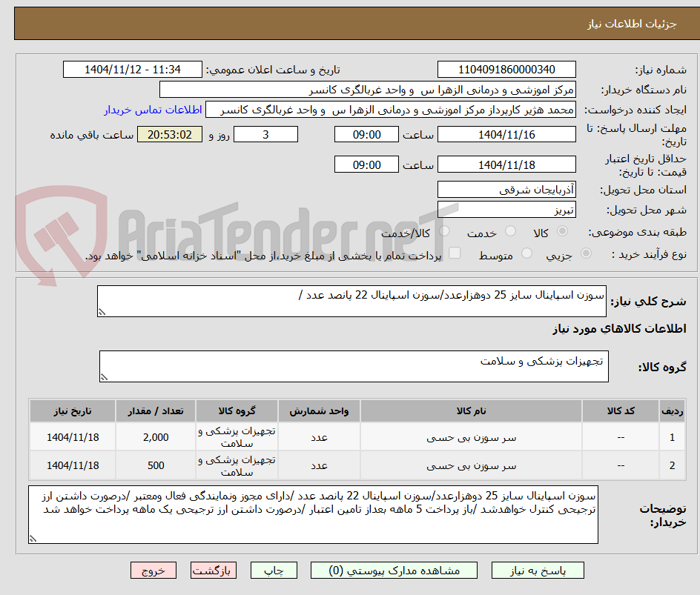Click the جزئیات اطلاعات نیاز header title
This screenshot has height=595, width=700.
[632, 24]
